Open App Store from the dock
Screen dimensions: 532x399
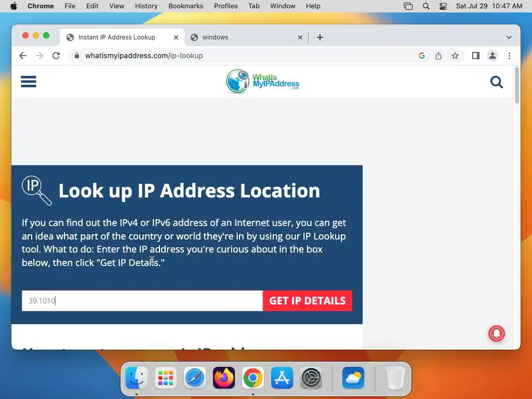point(282,378)
